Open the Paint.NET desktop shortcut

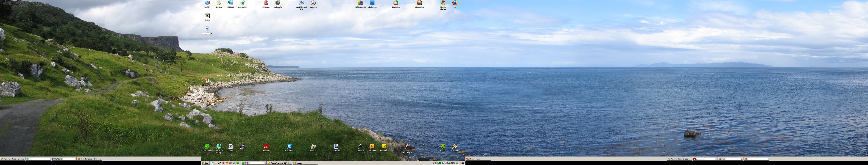[x=336, y=148]
